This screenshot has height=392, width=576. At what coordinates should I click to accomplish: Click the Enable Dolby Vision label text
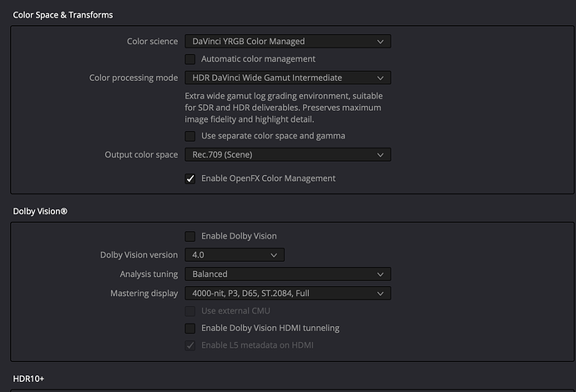[239, 236]
